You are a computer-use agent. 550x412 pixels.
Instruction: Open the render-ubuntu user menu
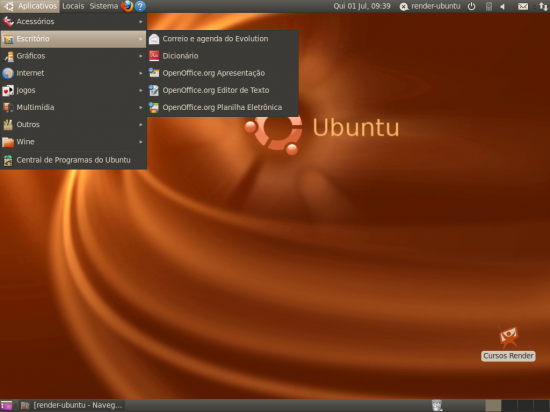(x=430, y=6)
